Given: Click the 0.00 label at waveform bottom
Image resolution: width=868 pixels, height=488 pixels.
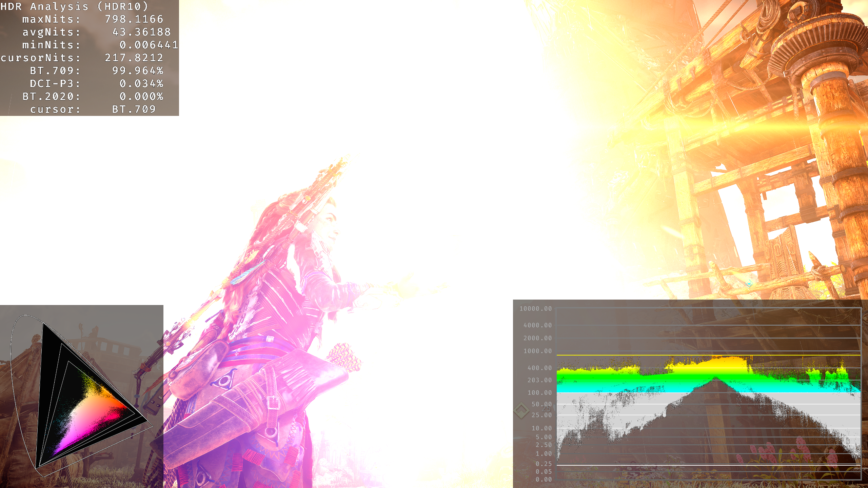Looking at the screenshot, I should click(544, 480).
